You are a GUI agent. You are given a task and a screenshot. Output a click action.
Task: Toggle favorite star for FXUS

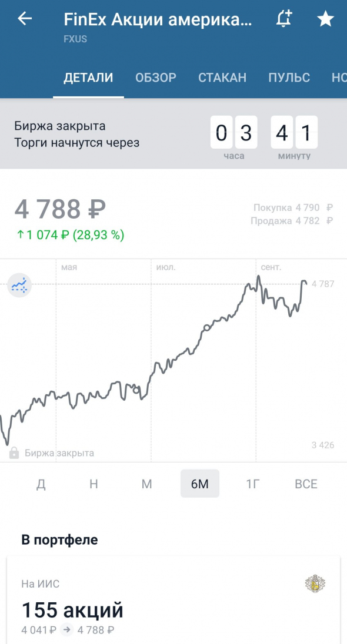click(326, 19)
